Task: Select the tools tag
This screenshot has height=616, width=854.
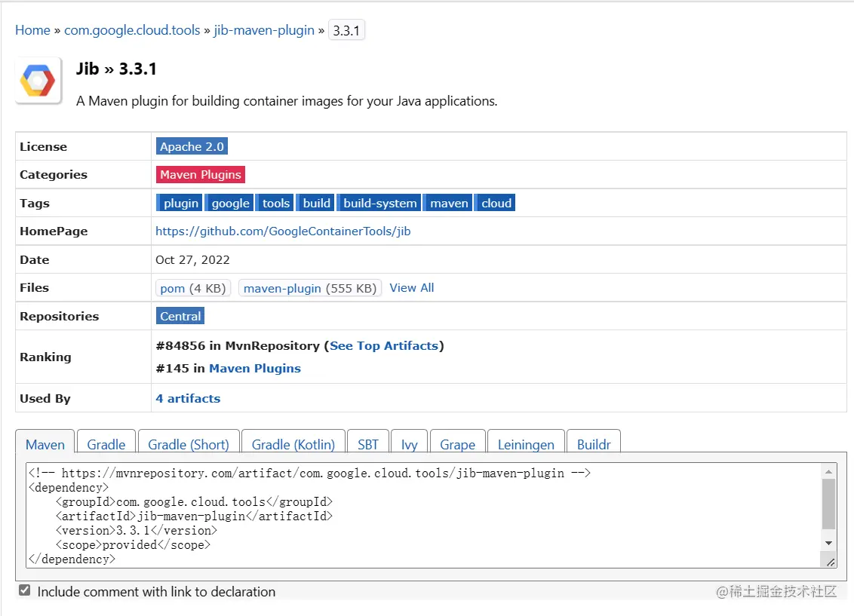Action: pyautogui.click(x=275, y=203)
